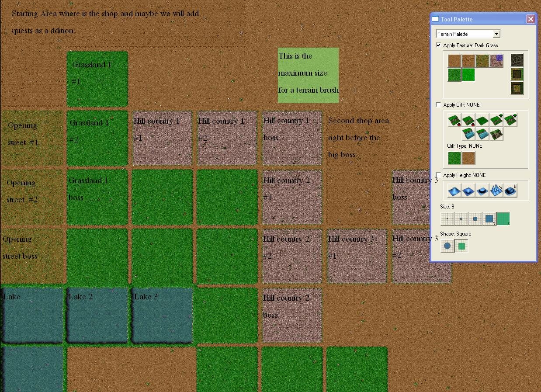This screenshot has height=392, width=541.
Task: Select the regular grass texture tile
Action: (x=454, y=75)
